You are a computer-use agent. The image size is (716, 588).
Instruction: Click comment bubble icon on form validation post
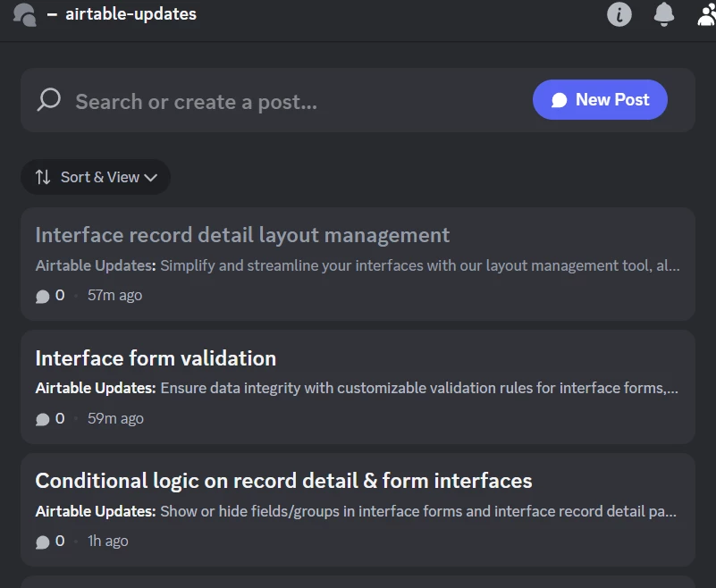click(43, 419)
